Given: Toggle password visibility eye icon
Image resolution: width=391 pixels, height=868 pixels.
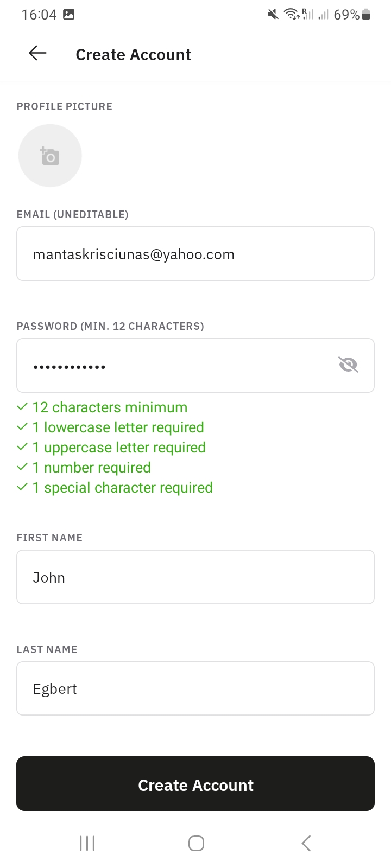Looking at the screenshot, I should click(x=348, y=365).
